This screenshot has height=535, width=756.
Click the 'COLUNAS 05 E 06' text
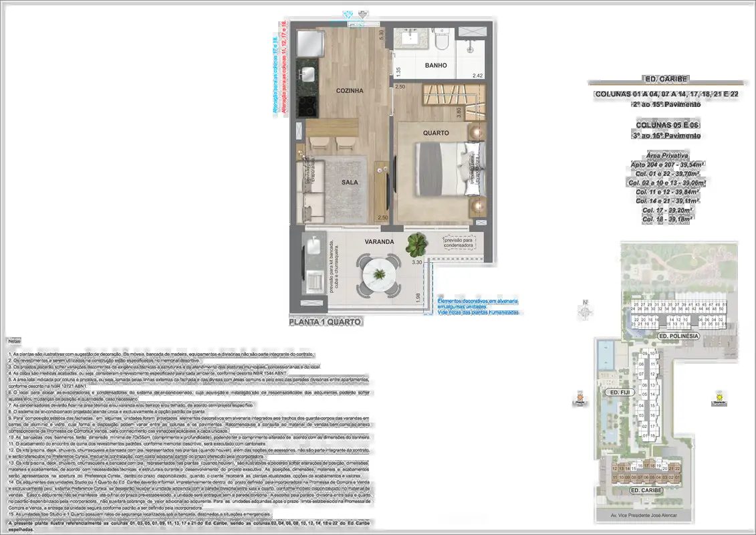pos(666,125)
